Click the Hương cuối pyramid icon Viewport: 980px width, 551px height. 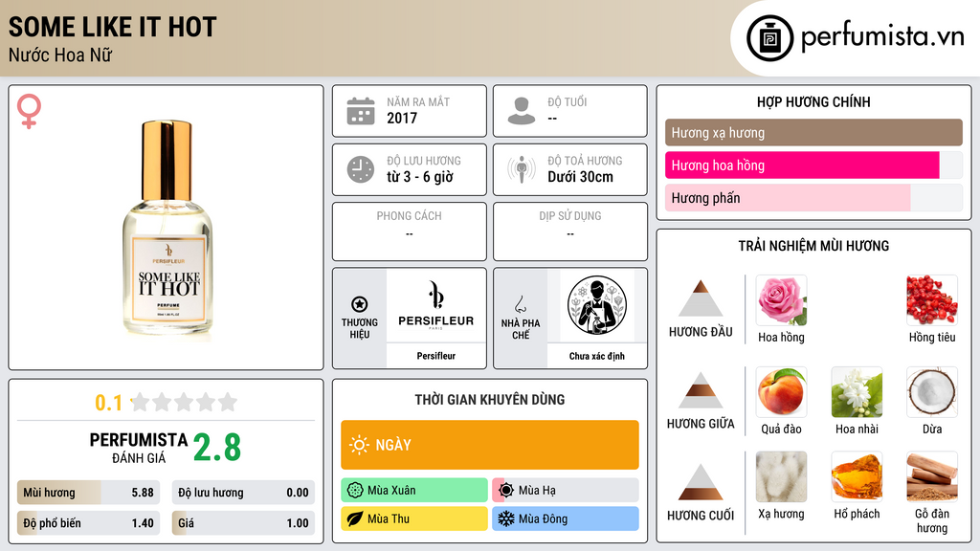coord(701,482)
